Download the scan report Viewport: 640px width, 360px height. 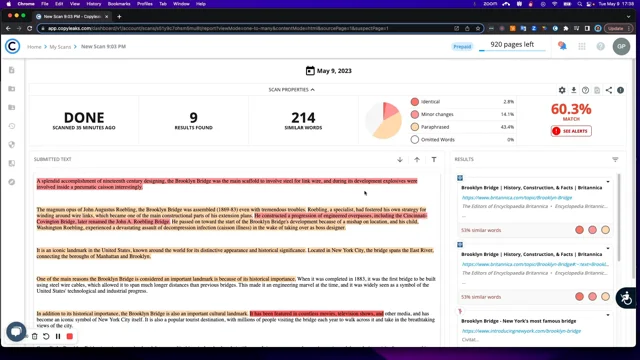coord(573,90)
